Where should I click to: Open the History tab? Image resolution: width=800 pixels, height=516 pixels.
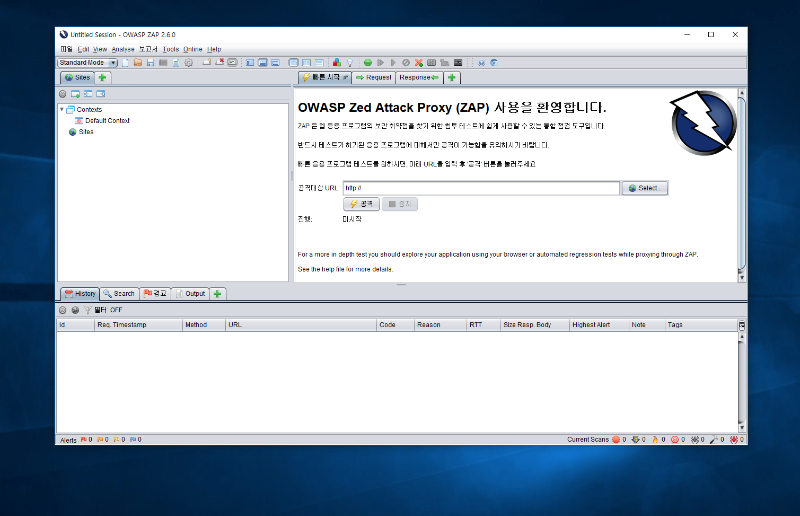(80, 294)
